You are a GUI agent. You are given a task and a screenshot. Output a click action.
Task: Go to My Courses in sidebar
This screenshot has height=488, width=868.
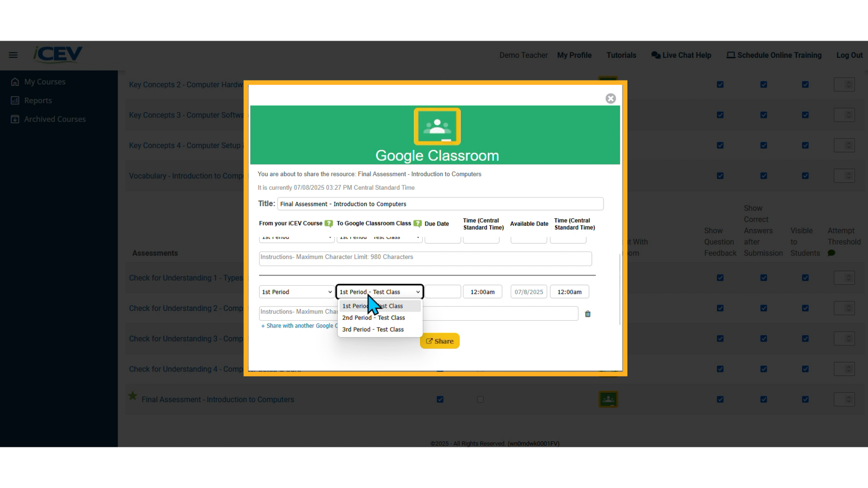pyautogui.click(x=45, y=82)
